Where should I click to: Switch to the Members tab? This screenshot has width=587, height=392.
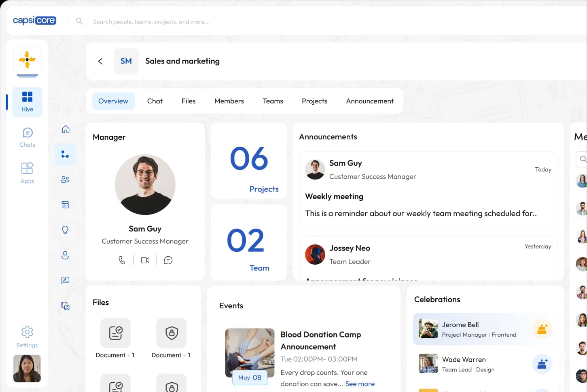pos(229,101)
